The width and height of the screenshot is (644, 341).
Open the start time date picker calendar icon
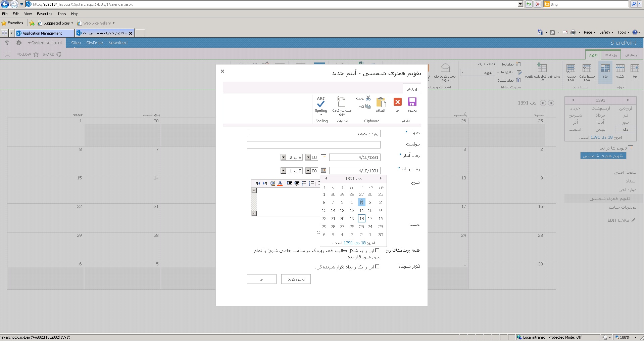(324, 157)
